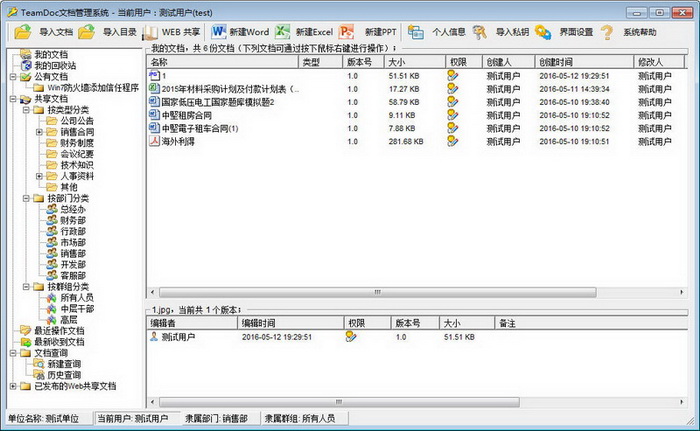Viewport: 700px width, 431px height.
Task: Select 公司公告 folder
Action: click(x=77, y=121)
